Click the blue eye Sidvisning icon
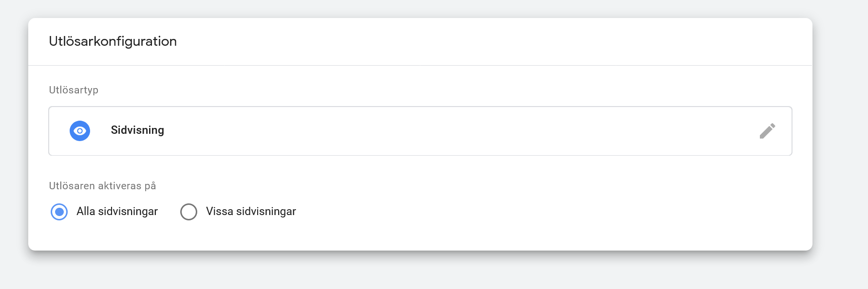Screen dimensions: 868x289 (x=80, y=131)
